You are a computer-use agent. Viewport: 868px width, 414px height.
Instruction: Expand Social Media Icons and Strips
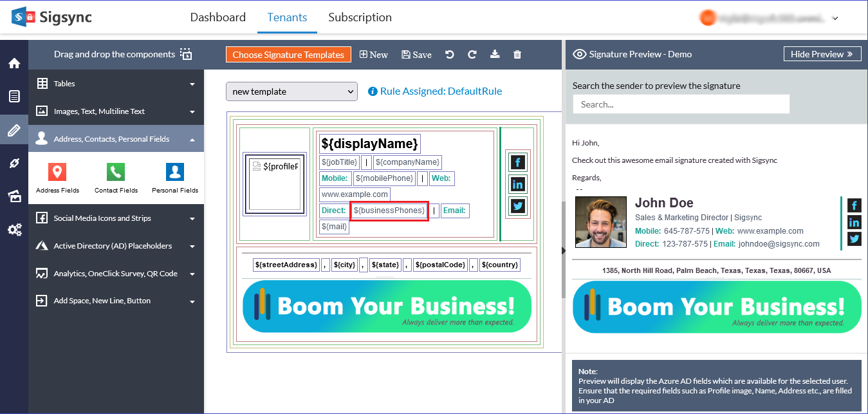[x=116, y=218]
